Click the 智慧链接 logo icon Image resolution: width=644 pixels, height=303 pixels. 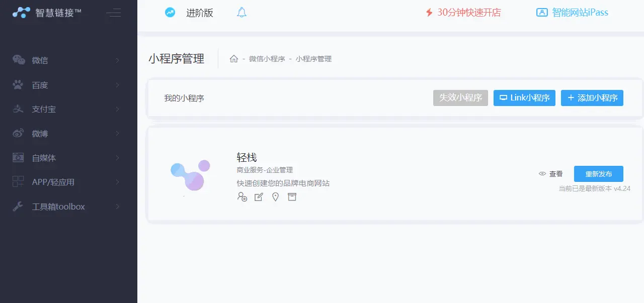point(22,13)
